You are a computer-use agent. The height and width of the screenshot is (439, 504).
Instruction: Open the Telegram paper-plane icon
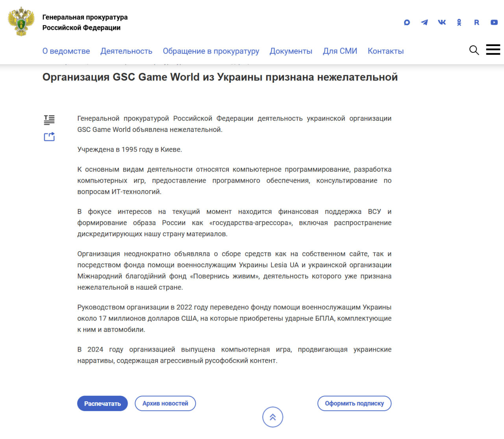(x=424, y=22)
